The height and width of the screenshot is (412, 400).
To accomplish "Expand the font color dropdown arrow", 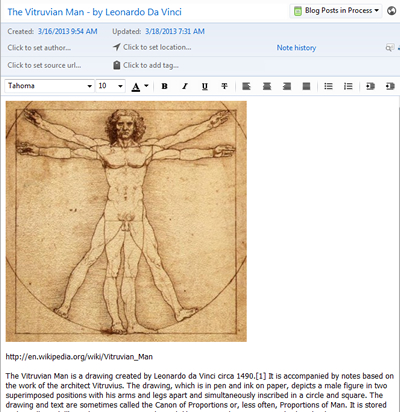I will [x=146, y=86].
